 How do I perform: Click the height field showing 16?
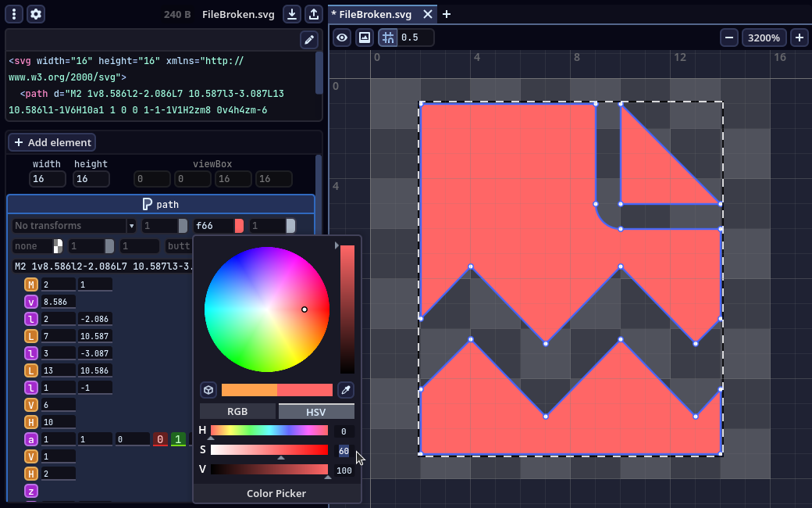(x=91, y=179)
